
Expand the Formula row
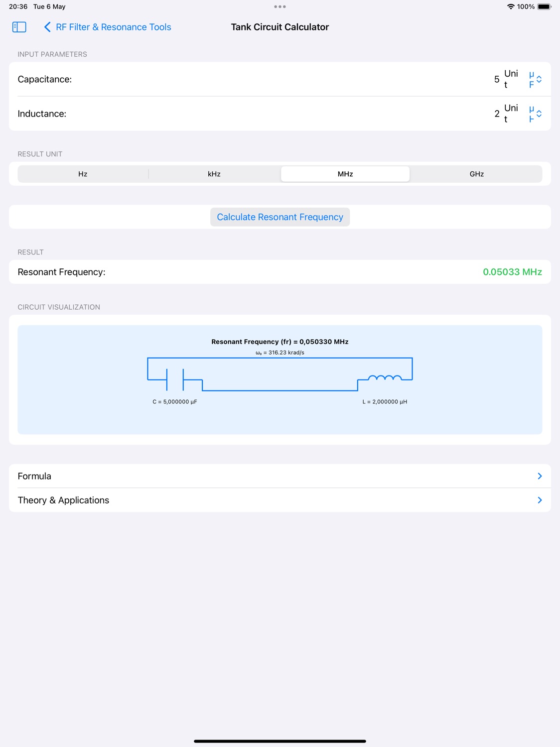(x=280, y=476)
